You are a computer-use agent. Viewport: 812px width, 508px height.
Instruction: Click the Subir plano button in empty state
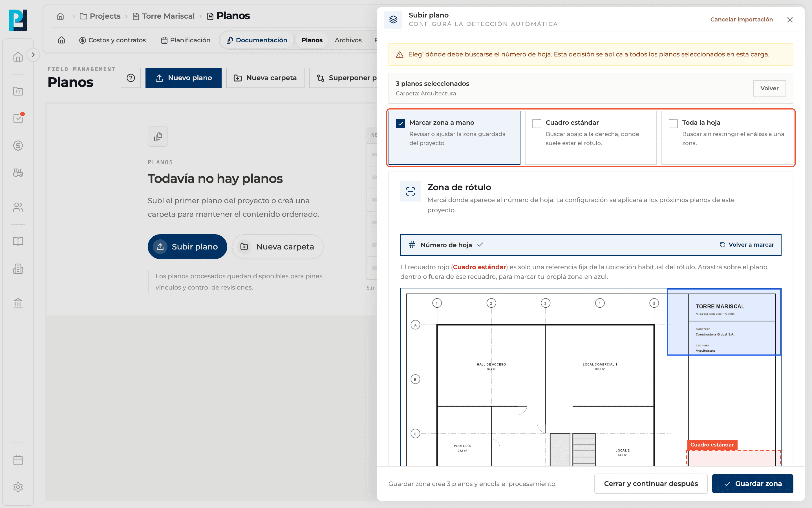click(187, 247)
